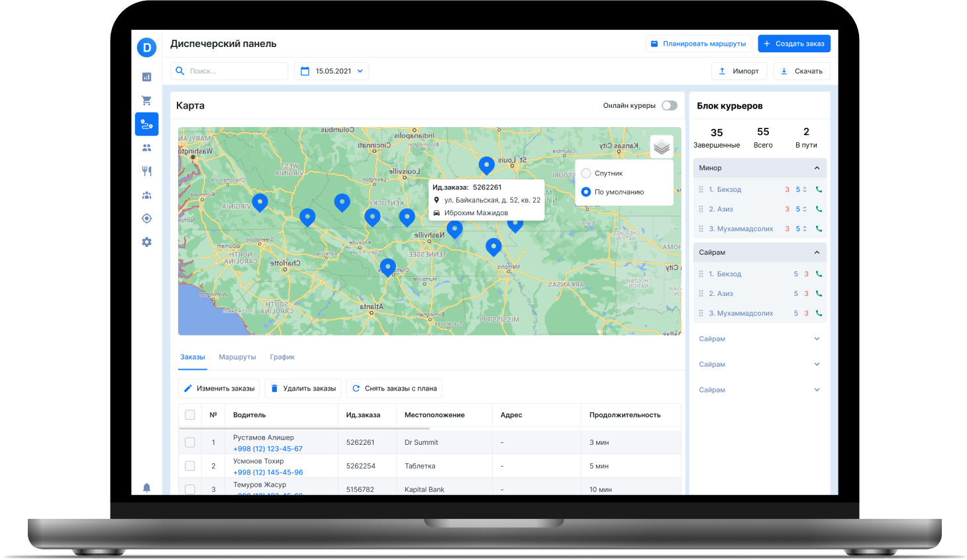Screen dimensions: 967x560
Task: Click the 35 Завершенные statistic
Action: 717,138
